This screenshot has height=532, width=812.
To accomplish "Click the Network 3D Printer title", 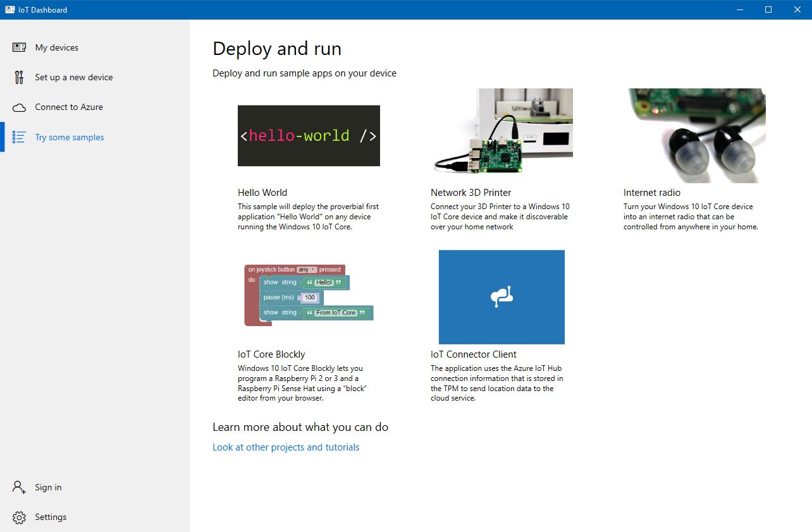I will [471, 193].
